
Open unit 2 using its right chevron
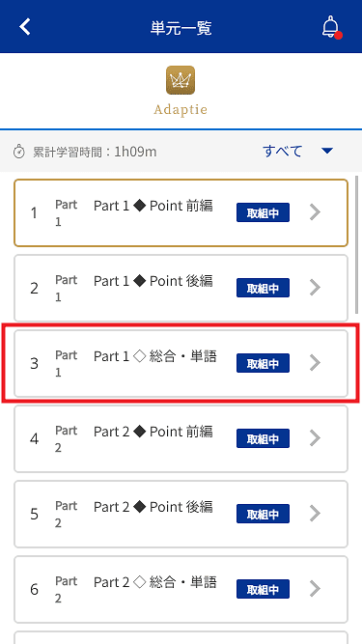coord(315,288)
